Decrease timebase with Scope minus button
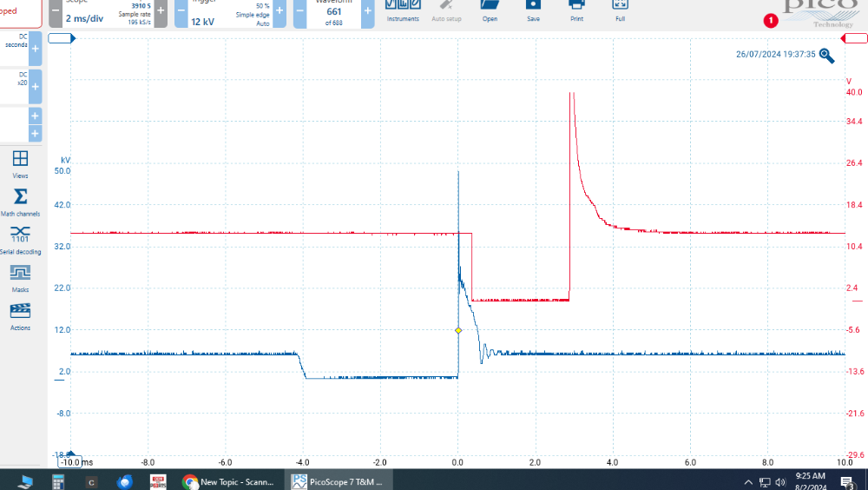868x490 pixels. point(56,13)
